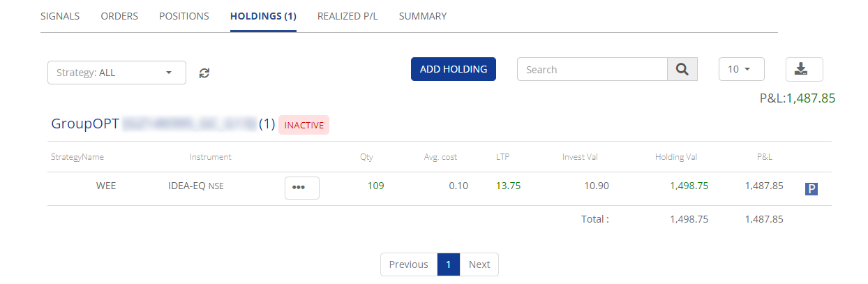The image size is (868, 284).
Task: Download holdings using the download icon
Action: click(804, 70)
